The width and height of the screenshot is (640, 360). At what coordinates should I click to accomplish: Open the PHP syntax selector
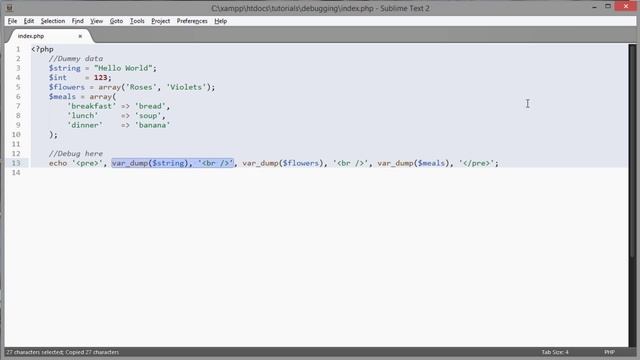(609, 352)
